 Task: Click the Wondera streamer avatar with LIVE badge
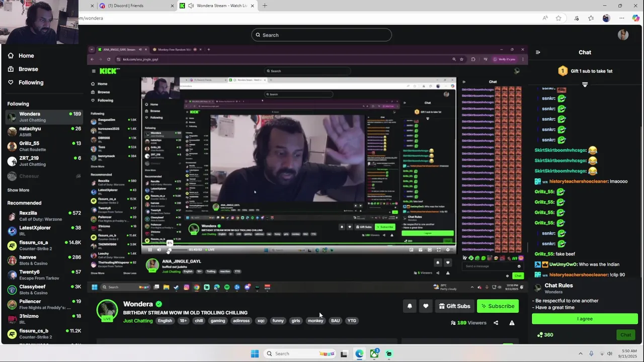[107, 311]
